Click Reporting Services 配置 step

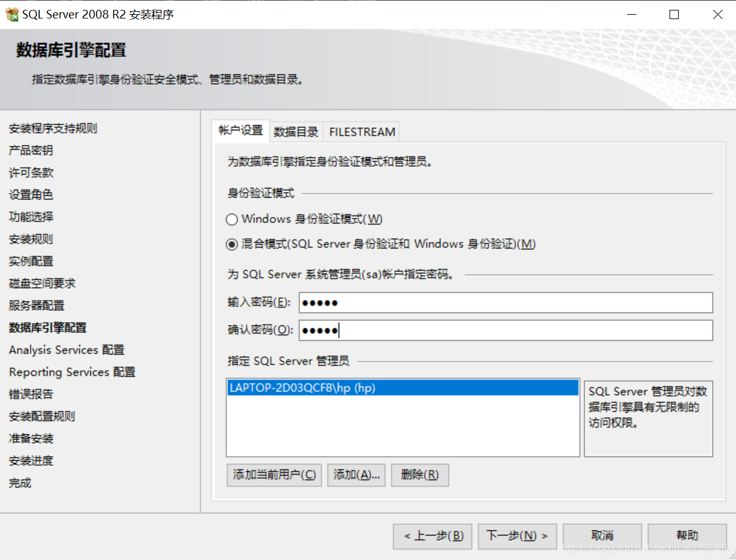72,372
